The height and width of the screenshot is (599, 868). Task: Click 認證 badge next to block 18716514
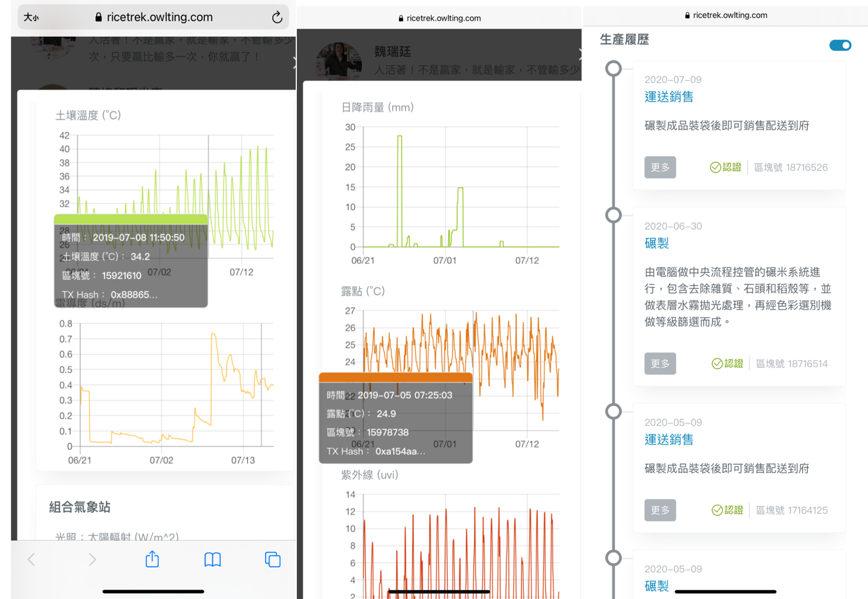coord(727,363)
